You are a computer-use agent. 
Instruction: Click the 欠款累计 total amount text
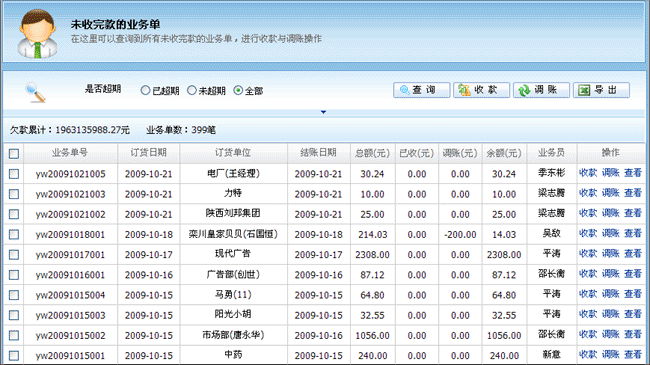(70, 130)
